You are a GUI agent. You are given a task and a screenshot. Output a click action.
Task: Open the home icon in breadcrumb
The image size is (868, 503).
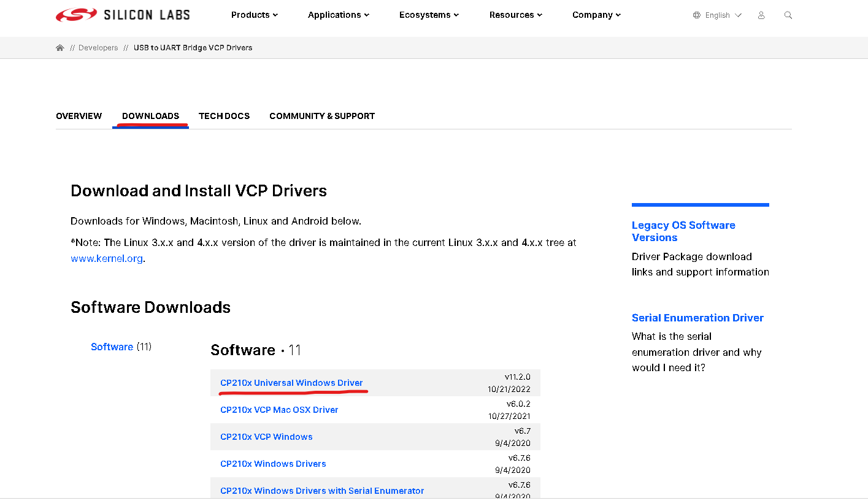click(x=60, y=48)
